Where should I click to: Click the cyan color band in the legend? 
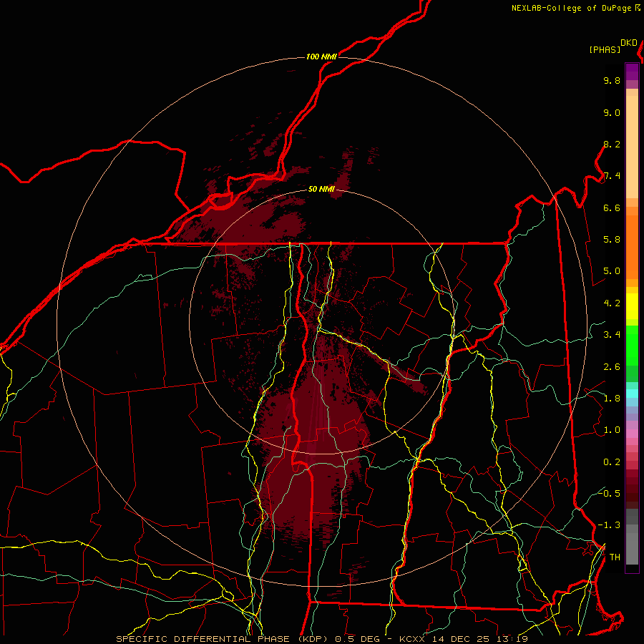(x=632, y=394)
